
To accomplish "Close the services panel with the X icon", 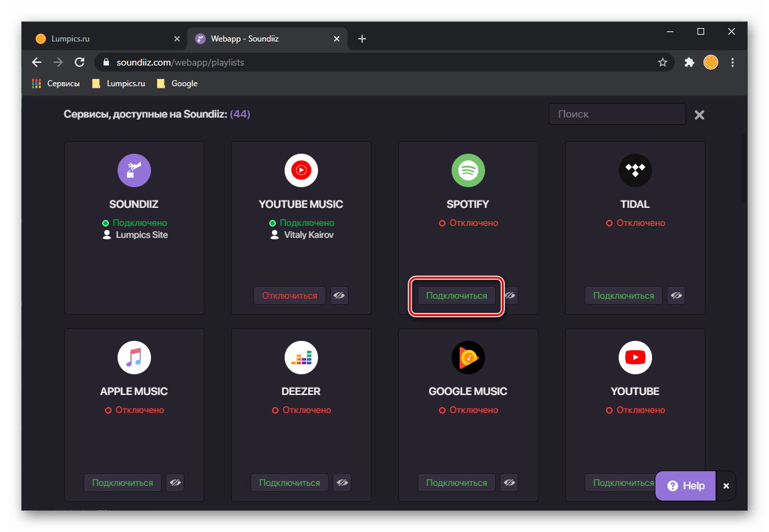I will pyautogui.click(x=700, y=115).
